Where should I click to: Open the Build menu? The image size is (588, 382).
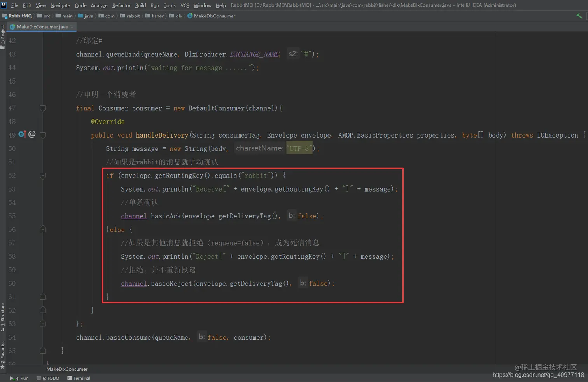coord(140,5)
